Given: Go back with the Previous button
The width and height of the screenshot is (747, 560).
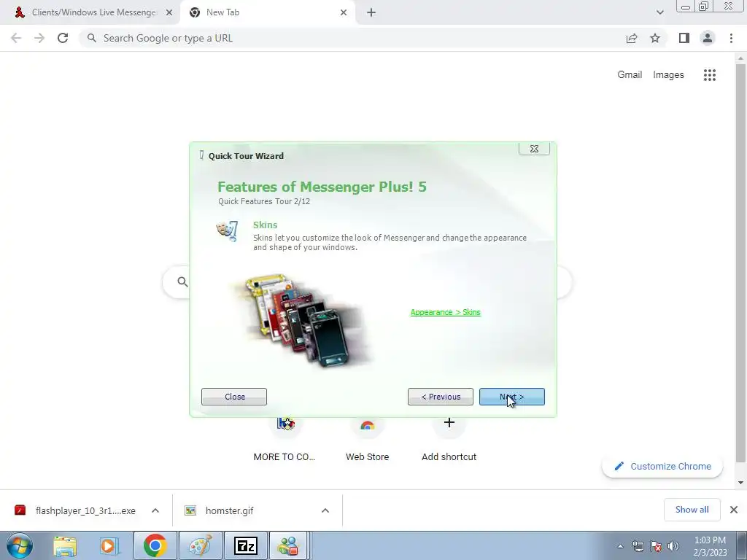Looking at the screenshot, I should [x=441, y=397].
